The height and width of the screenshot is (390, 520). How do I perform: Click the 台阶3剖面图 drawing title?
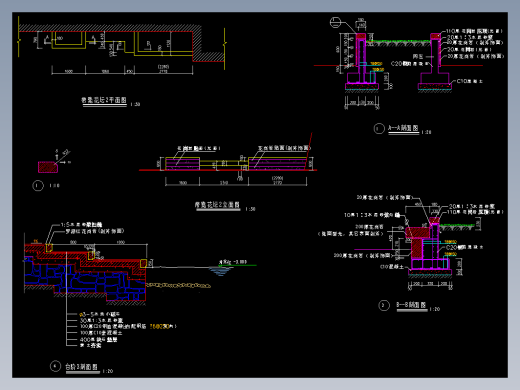[81, 367]
